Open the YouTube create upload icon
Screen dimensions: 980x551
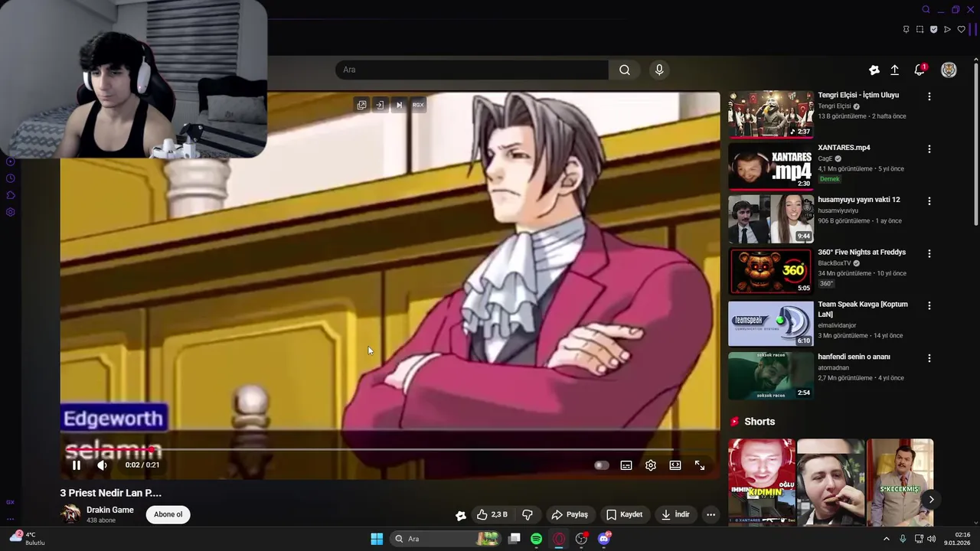[x=894, y=70]
